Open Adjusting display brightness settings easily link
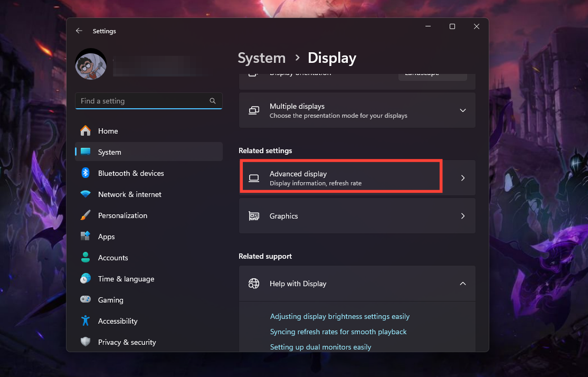Image resolution: width=588 pixels, height=377 pixels. pos(340,317)
